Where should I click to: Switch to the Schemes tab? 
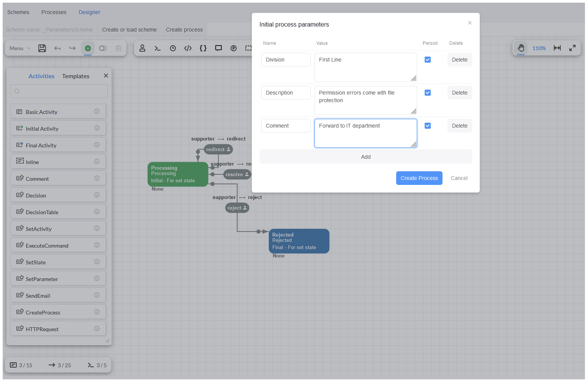point(18,12)
